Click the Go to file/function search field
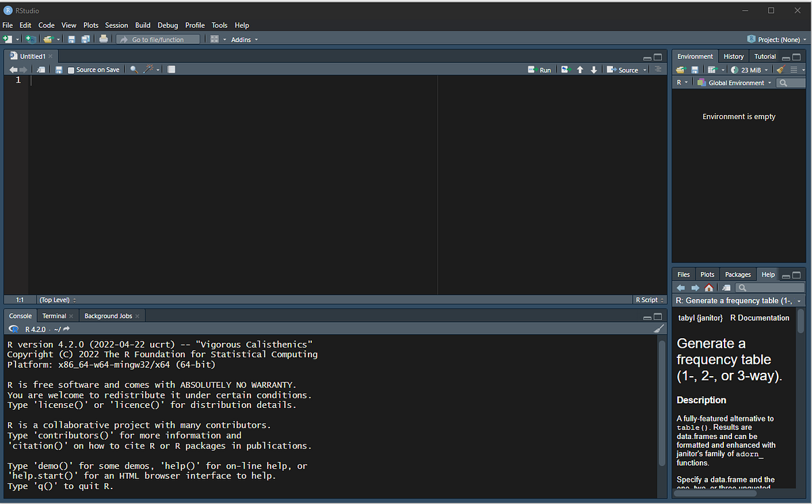Screen dimensions: 812x504 [158, 39]
